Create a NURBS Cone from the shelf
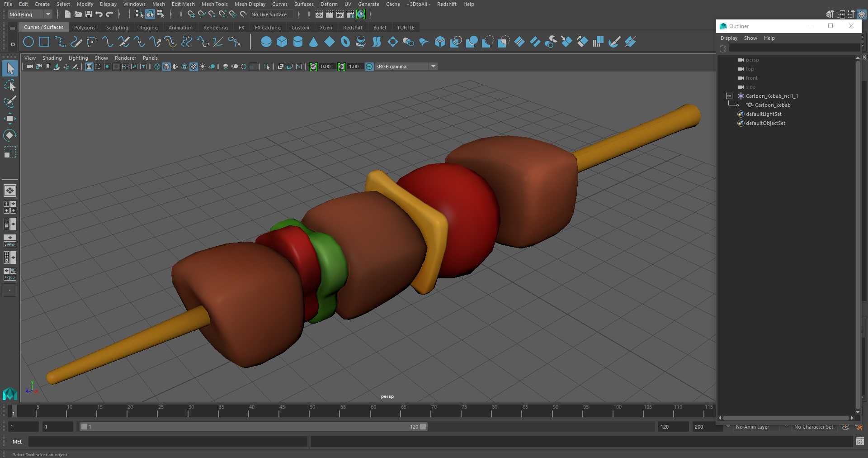The width and height of the screenshot is (868, 458). coord(314,42)
